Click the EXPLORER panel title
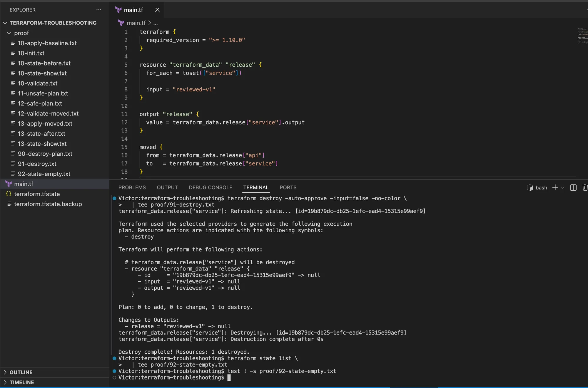Viewport: 588px width, 388px height. (22, 10)
